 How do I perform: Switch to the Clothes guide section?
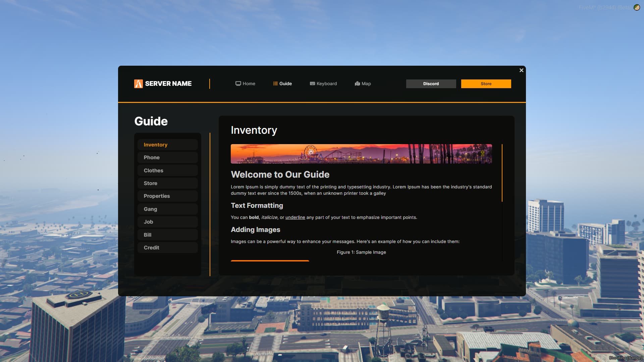pyautogui.click(x=167, y=171)
